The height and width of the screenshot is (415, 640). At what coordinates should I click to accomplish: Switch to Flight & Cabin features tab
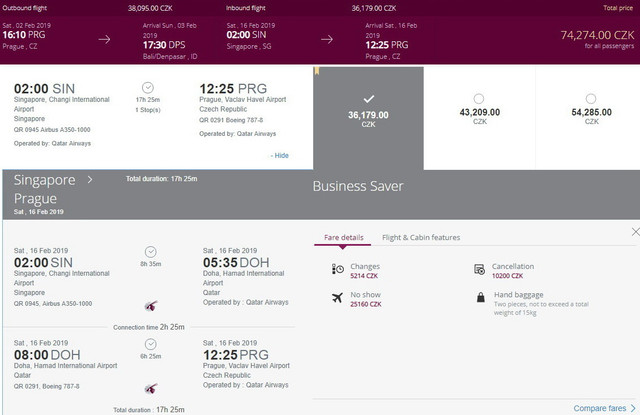point(421,237)
